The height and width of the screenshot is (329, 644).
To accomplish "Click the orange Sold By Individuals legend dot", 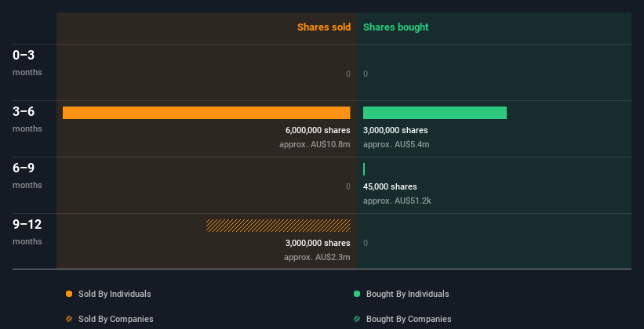I will (x=69, y=294).
